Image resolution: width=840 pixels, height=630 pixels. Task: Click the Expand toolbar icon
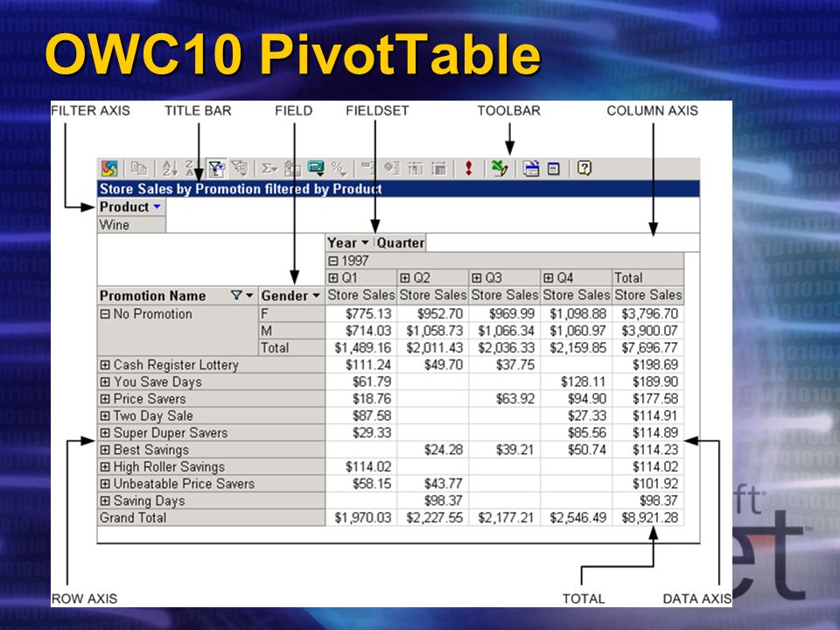coord(392,169)
